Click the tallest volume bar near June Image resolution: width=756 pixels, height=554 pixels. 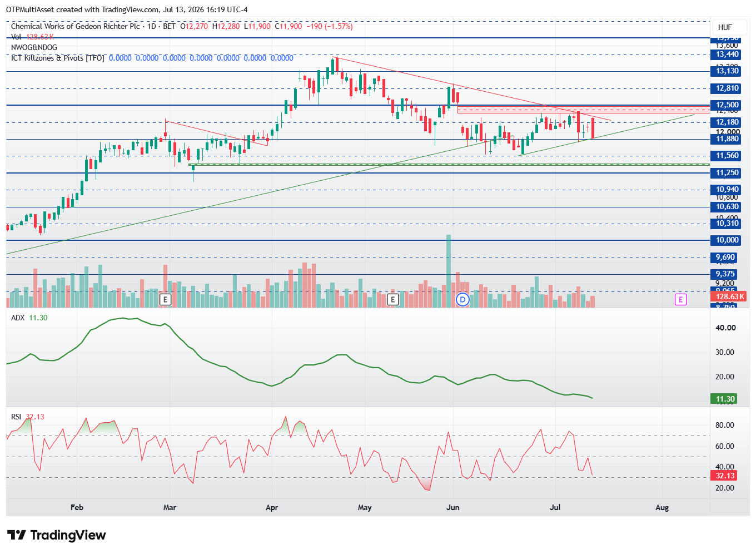point(449,271)
